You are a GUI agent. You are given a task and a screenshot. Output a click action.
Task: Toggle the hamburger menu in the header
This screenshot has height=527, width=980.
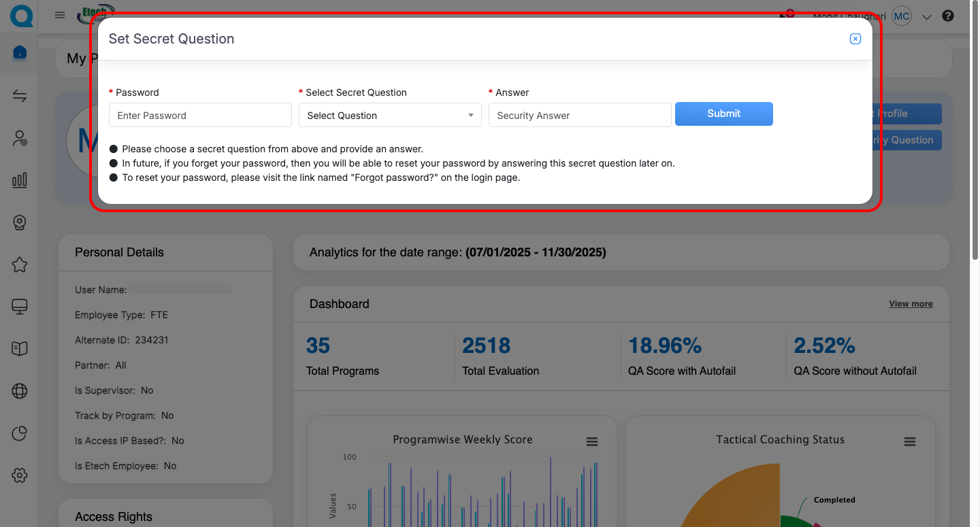click(60, 15)
